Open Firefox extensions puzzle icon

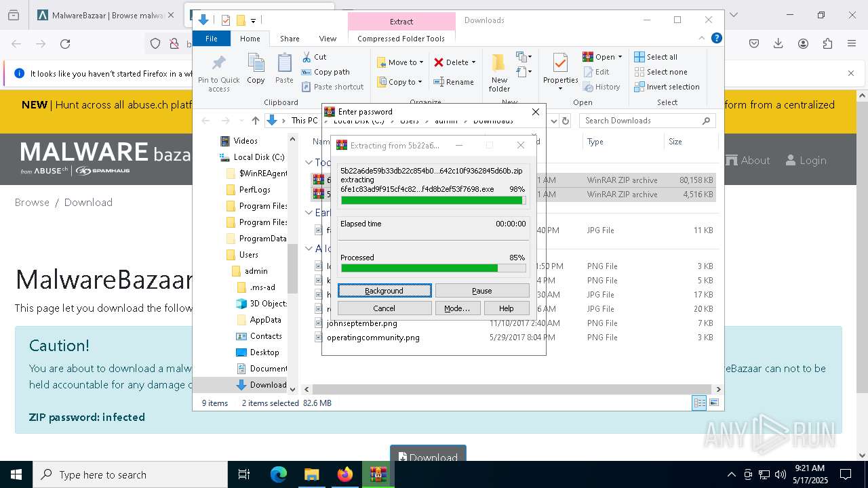pyautogui.click(x=827, y=44)
